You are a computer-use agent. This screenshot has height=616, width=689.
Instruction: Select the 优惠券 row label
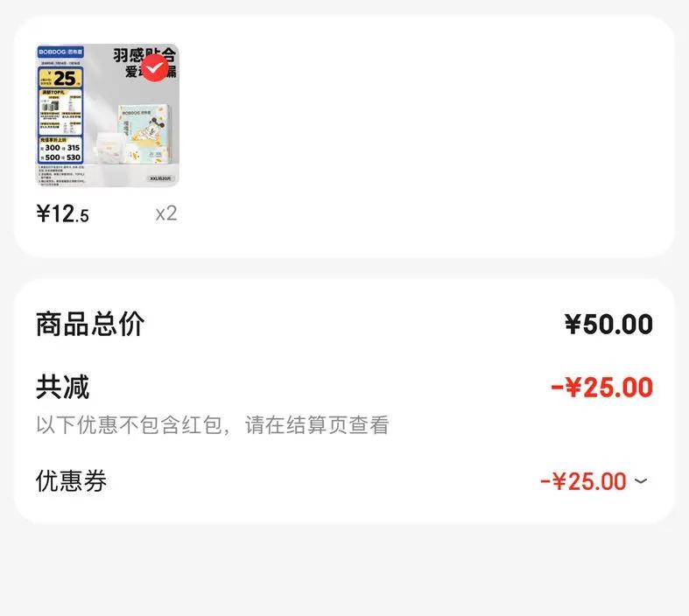point(71,480)
